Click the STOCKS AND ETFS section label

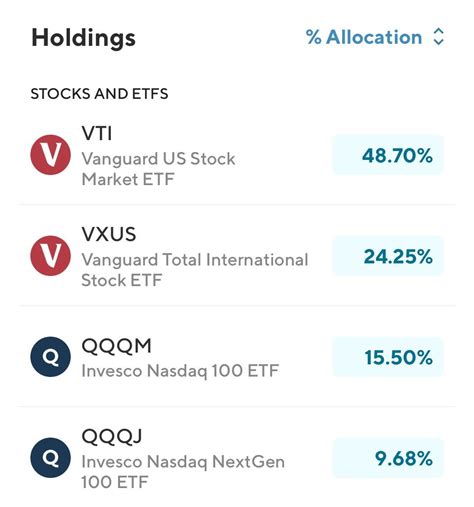(99, 94)
